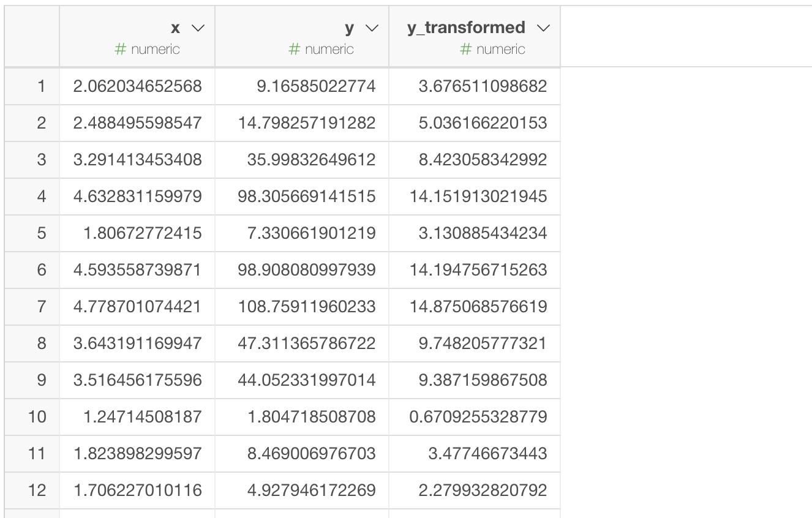Screen dimensions: 812x518
Task: Click y cell value 108.75911960233
Action: tap(307, 307)
